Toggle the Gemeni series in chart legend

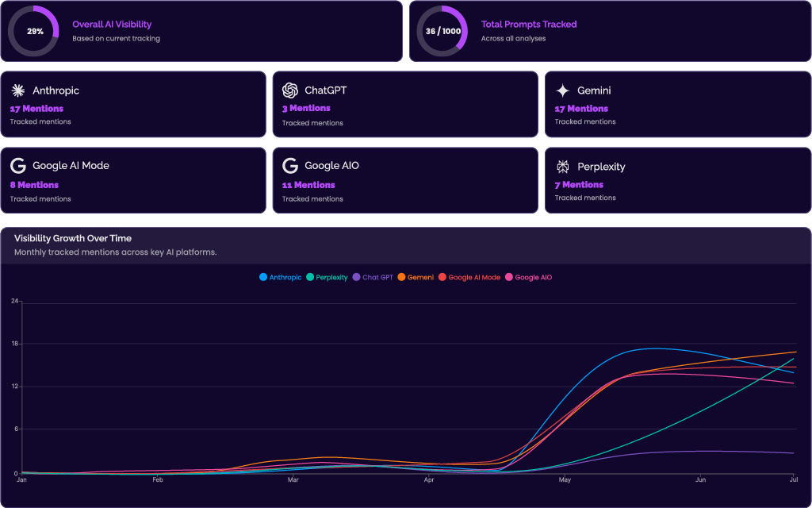(416, 277)
